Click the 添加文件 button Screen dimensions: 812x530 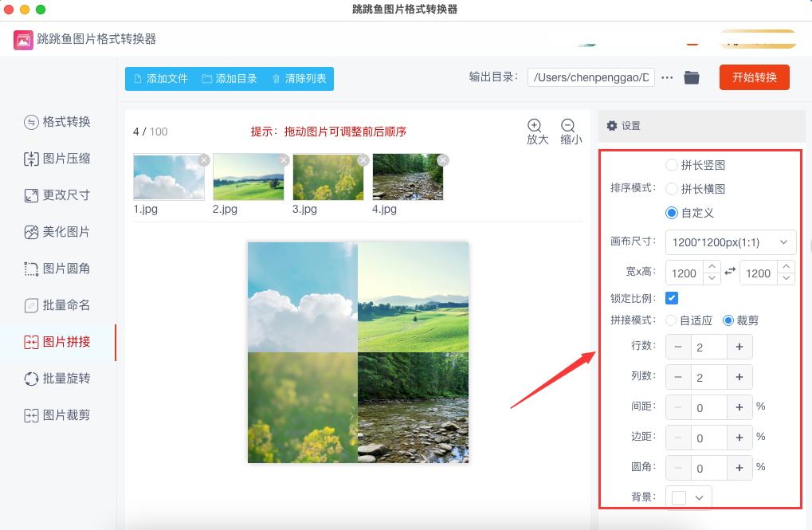[161, 79]
